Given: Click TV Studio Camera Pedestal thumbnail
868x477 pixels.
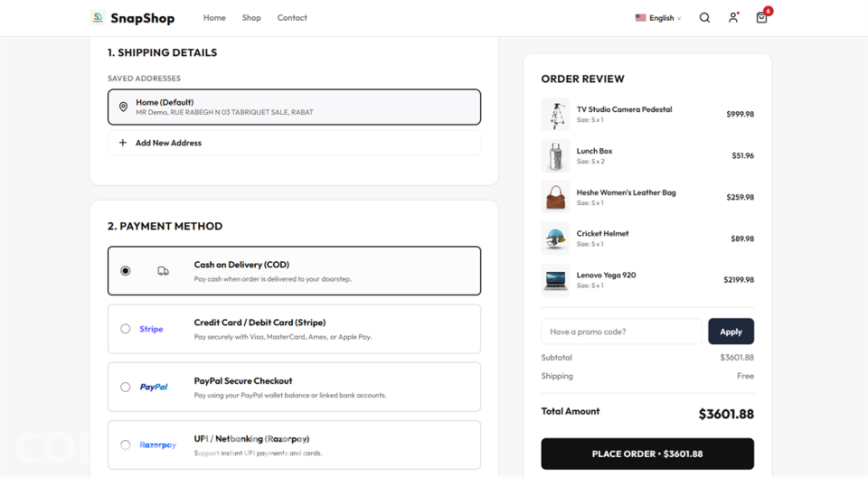Looking at the screenshot, I should pyautogui.click(x=555, y=115).
